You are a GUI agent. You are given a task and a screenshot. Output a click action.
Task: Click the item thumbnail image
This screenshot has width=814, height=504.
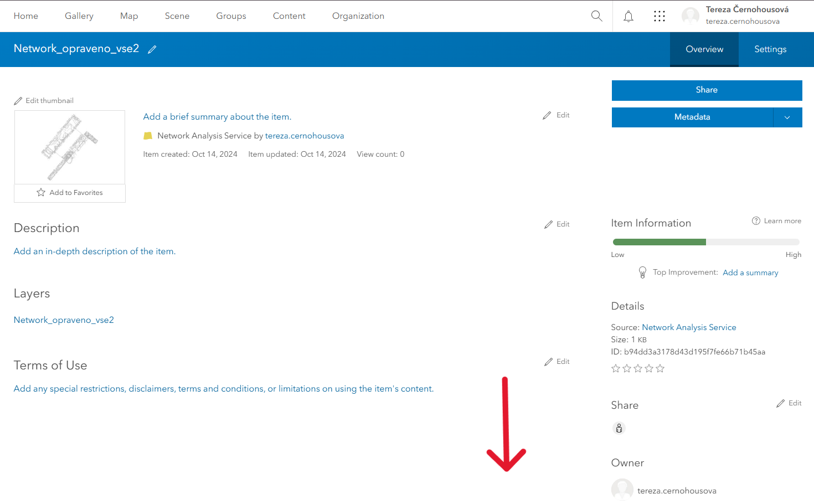(70, 147)
